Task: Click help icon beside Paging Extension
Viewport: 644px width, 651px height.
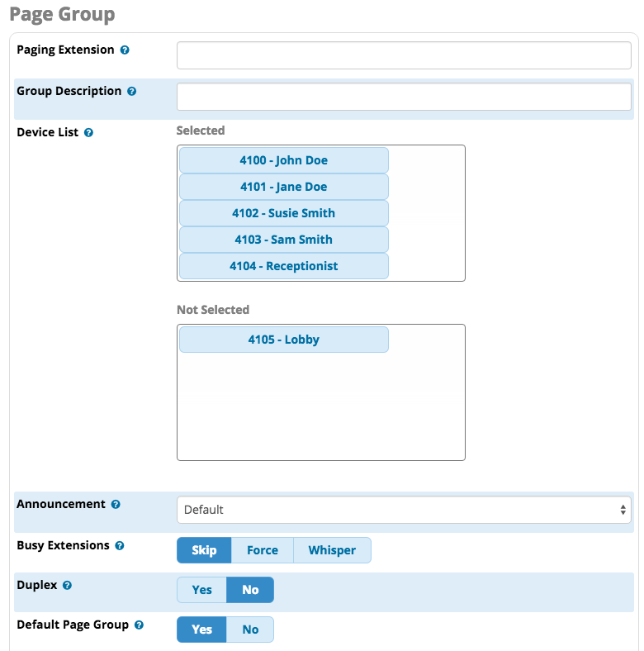Action: pos(125,50)
